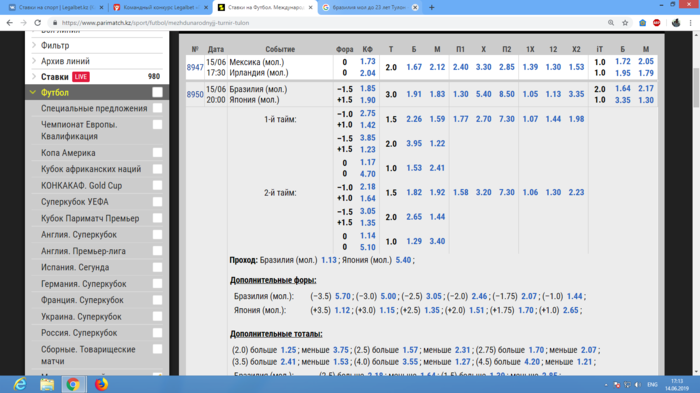Switch to бразилия мол Google tab

click(x=370, y=8)
